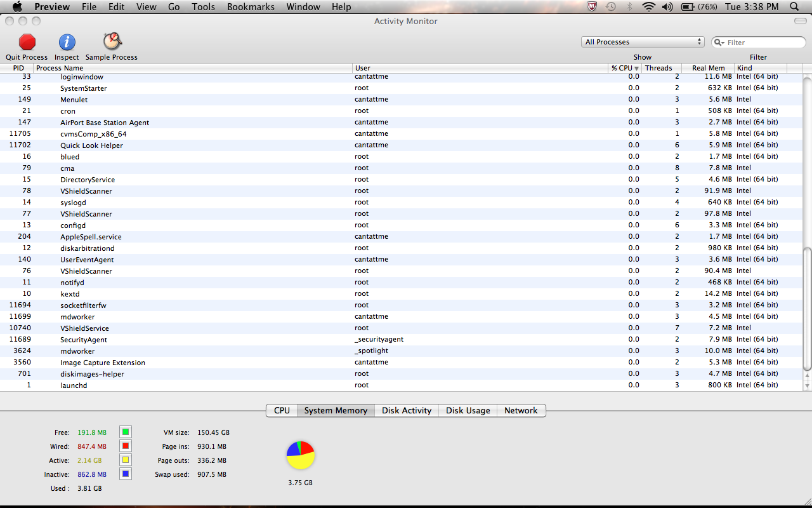Select the Image Capture Extension row

pos(402,363)
